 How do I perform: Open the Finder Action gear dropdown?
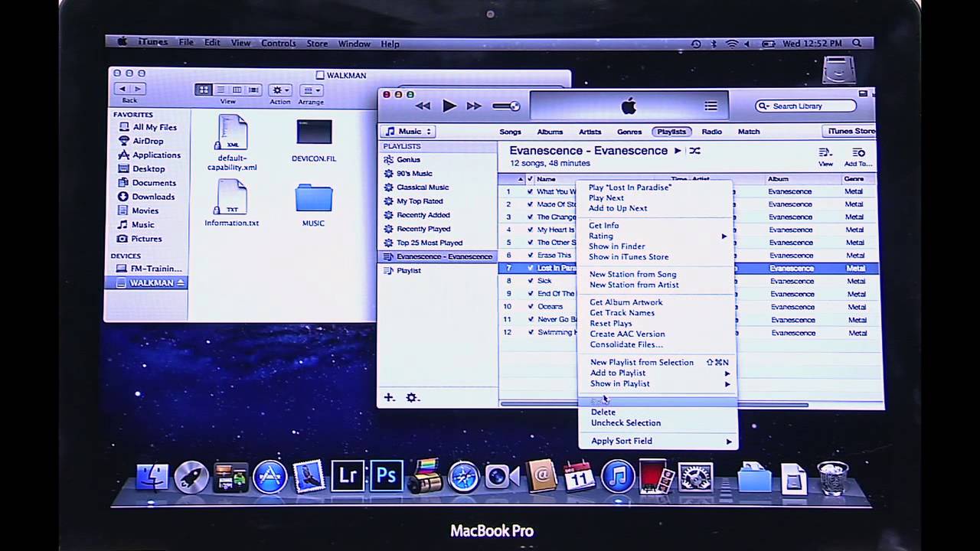coord(280,90)
